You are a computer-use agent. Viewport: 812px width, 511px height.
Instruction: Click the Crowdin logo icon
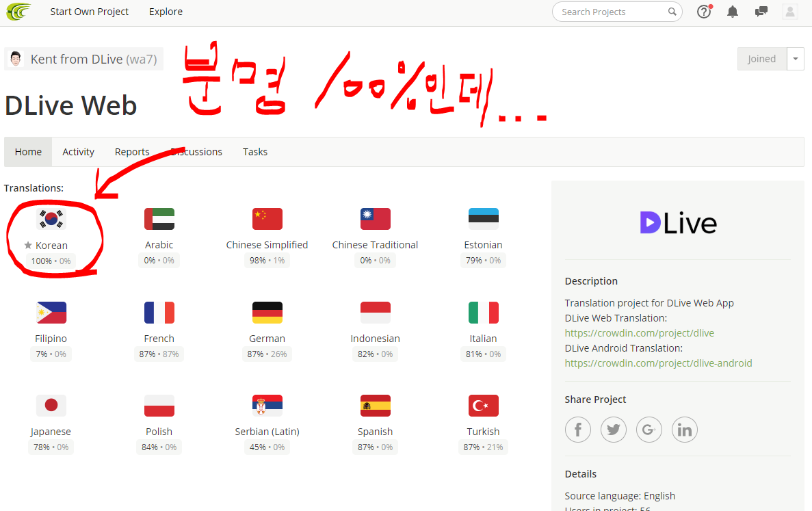click(x=18, y=12)
